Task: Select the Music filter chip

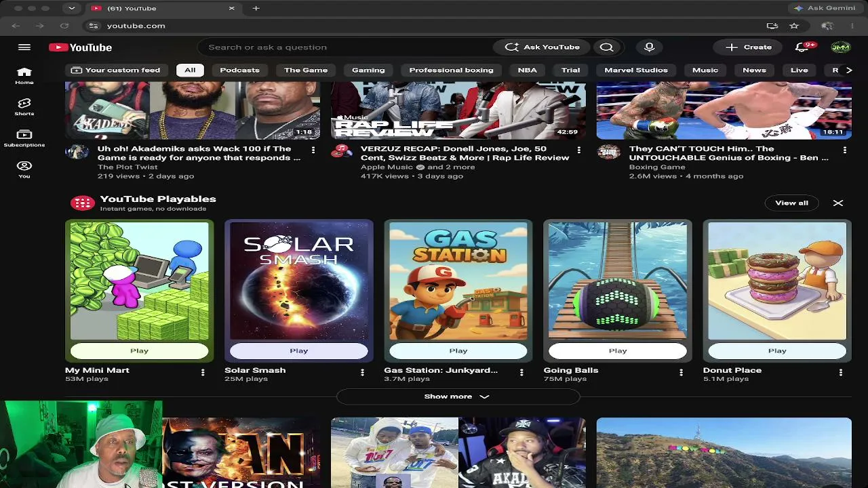Action: click(x=705, y=70)
